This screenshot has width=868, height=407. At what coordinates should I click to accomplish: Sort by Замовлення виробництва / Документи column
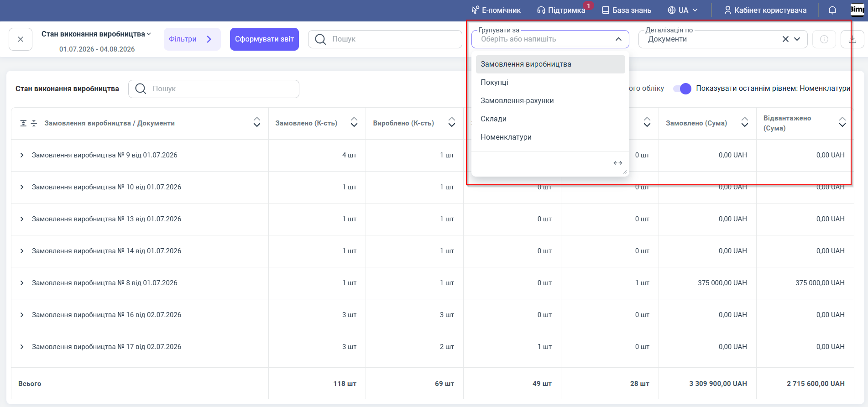click(x=257, y=122)
